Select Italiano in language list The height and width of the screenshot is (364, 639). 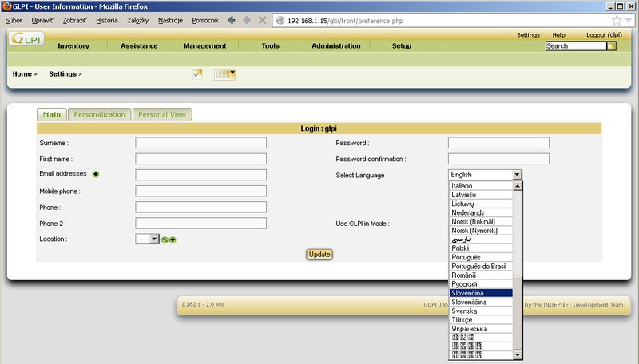pos(481,186)
